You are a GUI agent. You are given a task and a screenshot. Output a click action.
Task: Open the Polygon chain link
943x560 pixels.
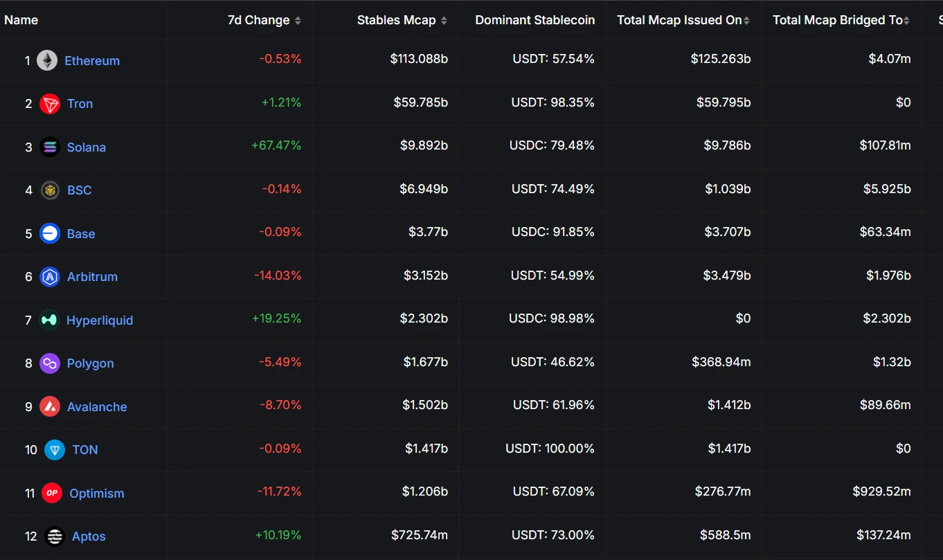[91, 363]
